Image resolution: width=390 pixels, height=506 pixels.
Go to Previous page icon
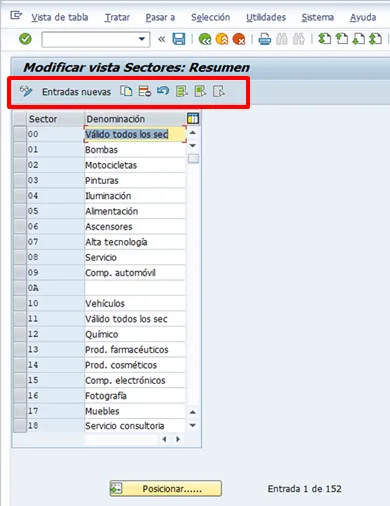341,39
